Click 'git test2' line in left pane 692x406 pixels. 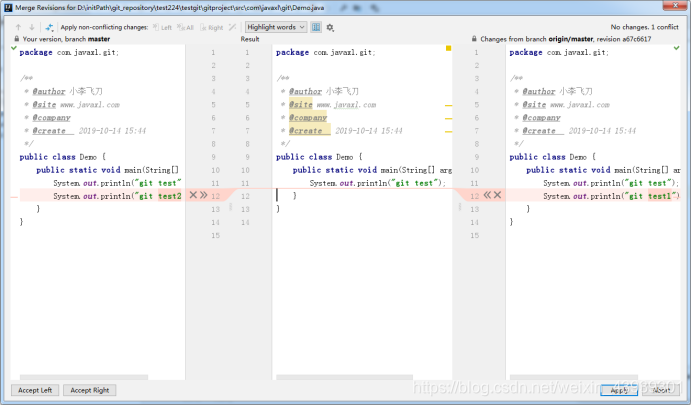[x=117, y=196]
